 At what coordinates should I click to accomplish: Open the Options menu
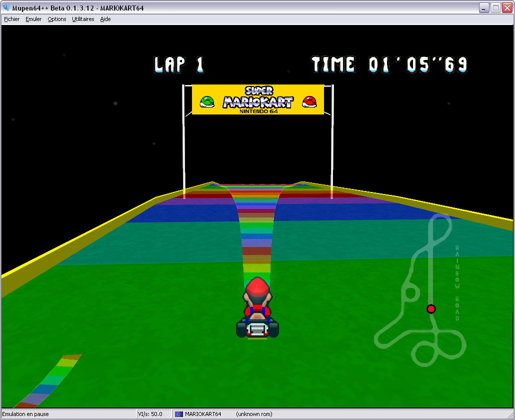click(x=57, y=19)
